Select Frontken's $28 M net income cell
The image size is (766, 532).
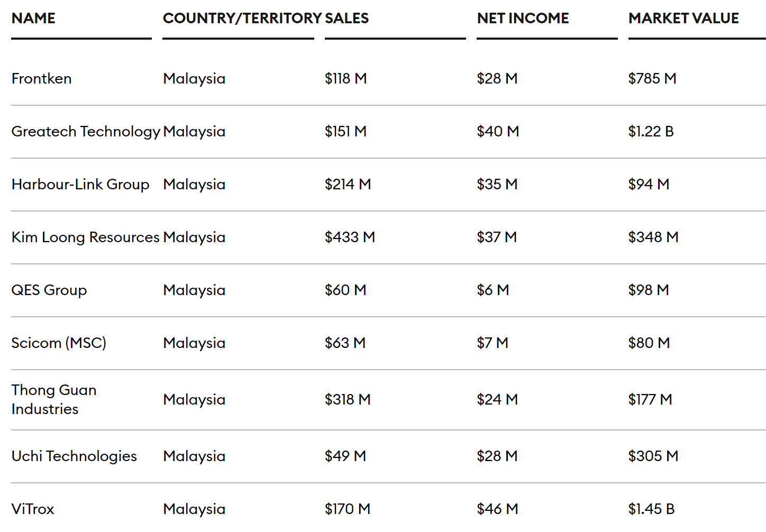pyautogui.click(x=497, y=78)
